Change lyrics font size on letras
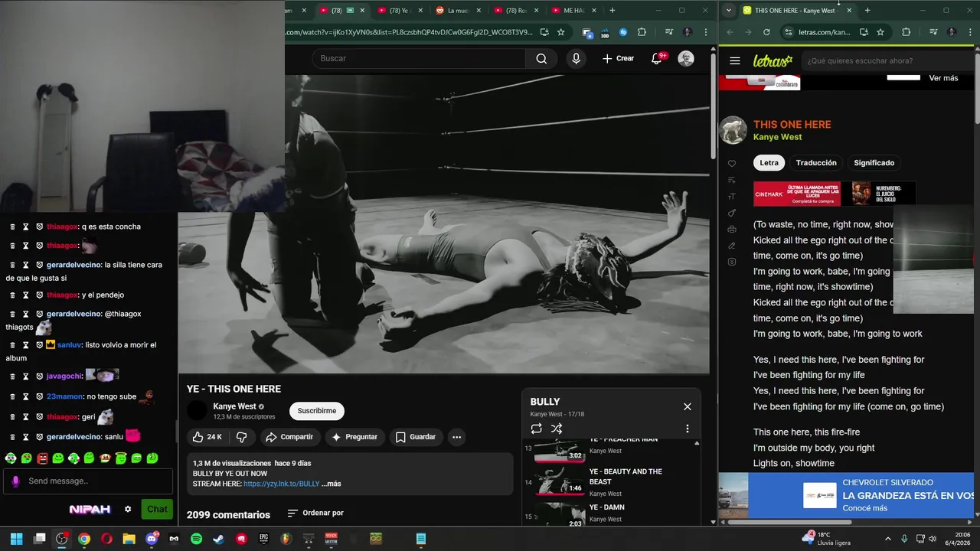 pos(732,197)
